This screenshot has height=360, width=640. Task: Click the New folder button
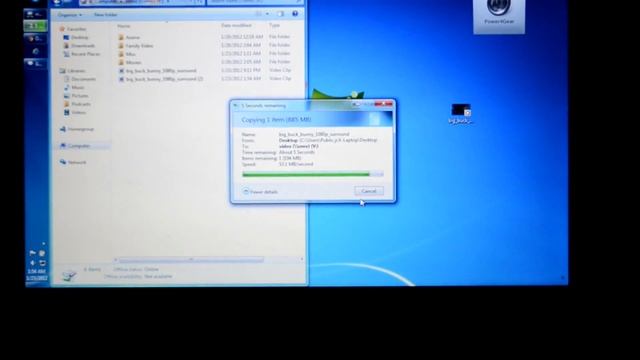105,15
